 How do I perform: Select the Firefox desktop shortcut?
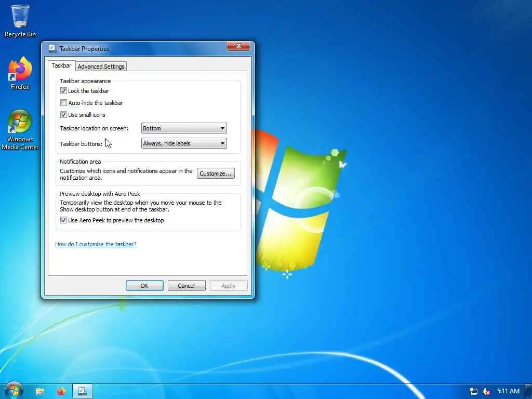point(20,73)
